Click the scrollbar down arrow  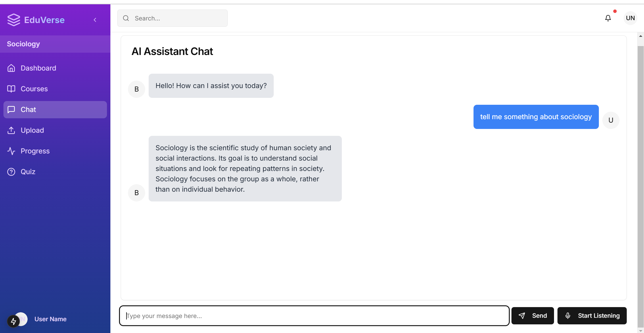click(x=641, y=330)
